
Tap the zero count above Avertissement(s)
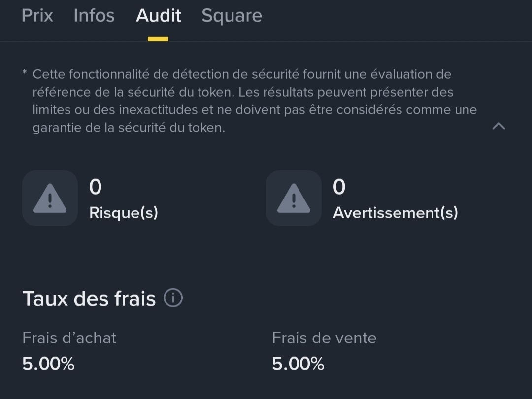(x=339, y=187)
